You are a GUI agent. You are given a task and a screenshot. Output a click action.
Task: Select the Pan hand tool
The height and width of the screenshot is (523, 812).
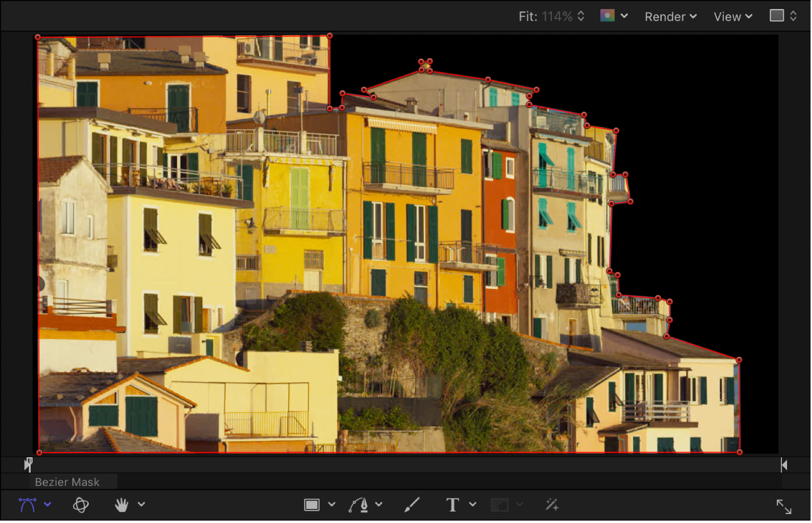point(121,505)
